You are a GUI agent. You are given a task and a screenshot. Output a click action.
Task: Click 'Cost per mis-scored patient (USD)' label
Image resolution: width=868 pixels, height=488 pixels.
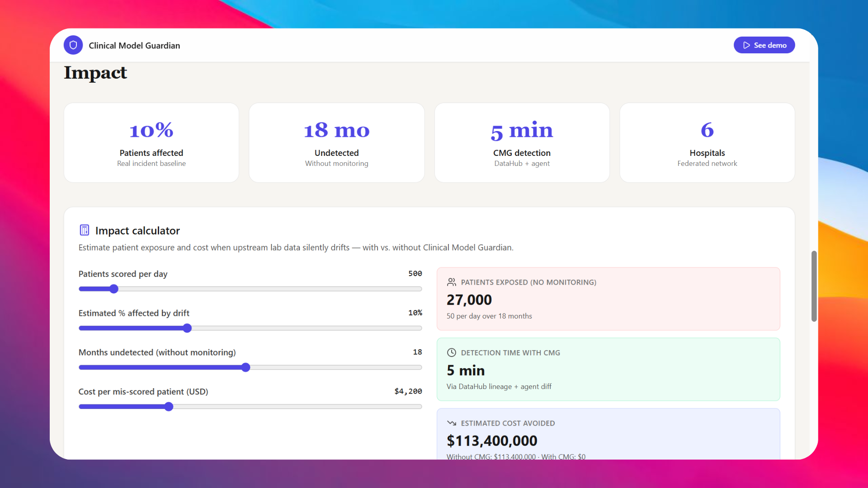[143, 392]
